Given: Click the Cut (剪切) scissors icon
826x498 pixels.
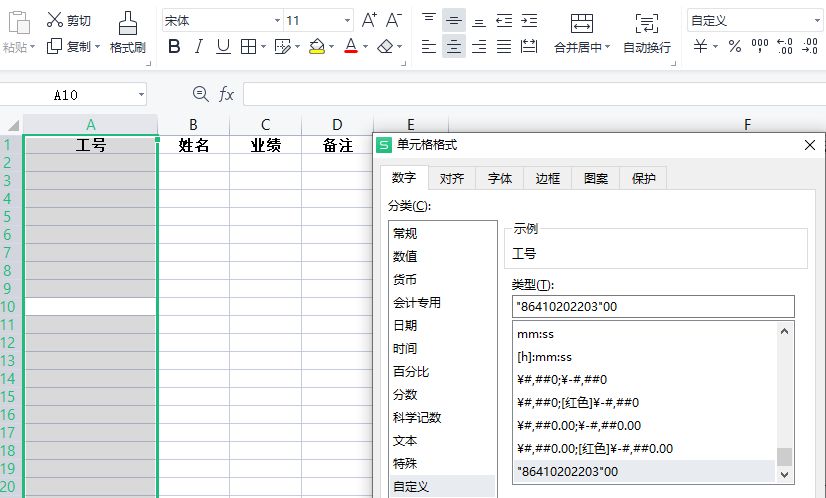Looking at the screenshot, I should pos(54,20).
